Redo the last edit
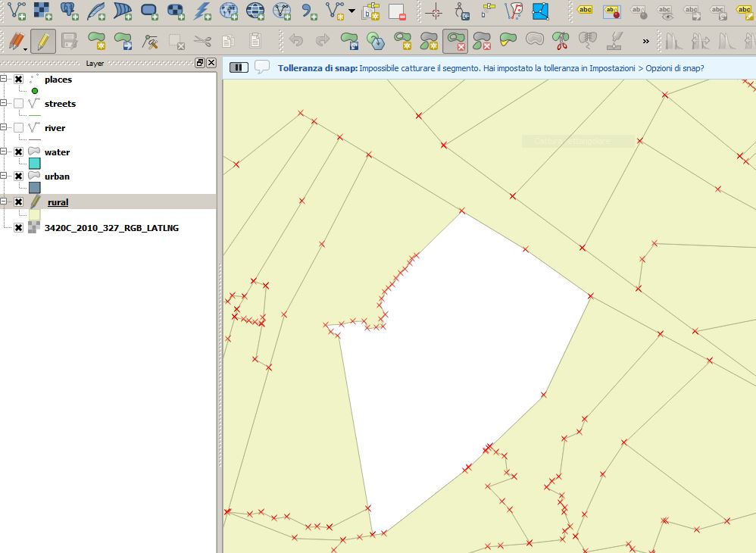The width and height of the screenshot is (756, 553). (x=323, y=41)
